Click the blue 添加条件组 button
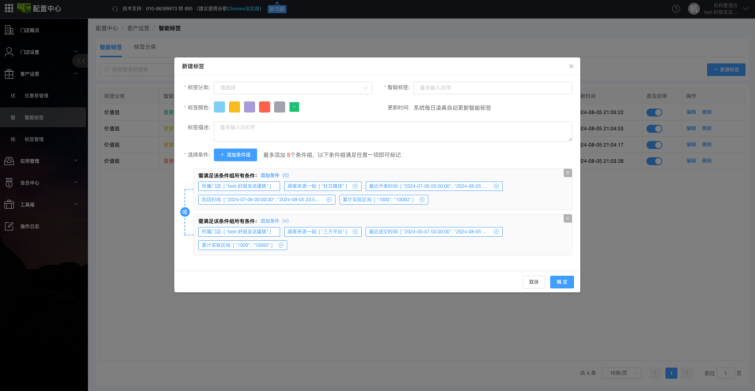Screen dimensions: 756x392 tap(235, 155)
